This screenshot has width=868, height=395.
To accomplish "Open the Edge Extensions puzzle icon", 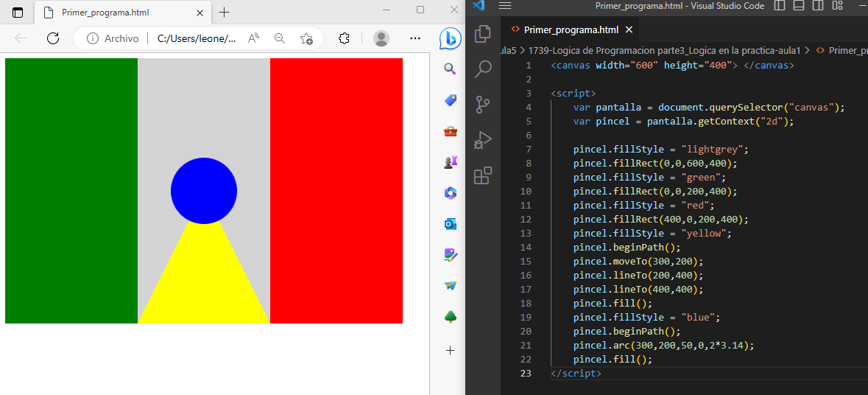I will [x=344, y=38].
